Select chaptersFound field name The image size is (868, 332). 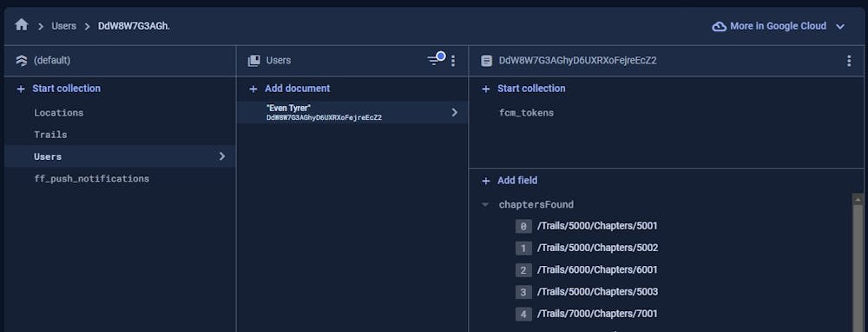coord(536,204)
